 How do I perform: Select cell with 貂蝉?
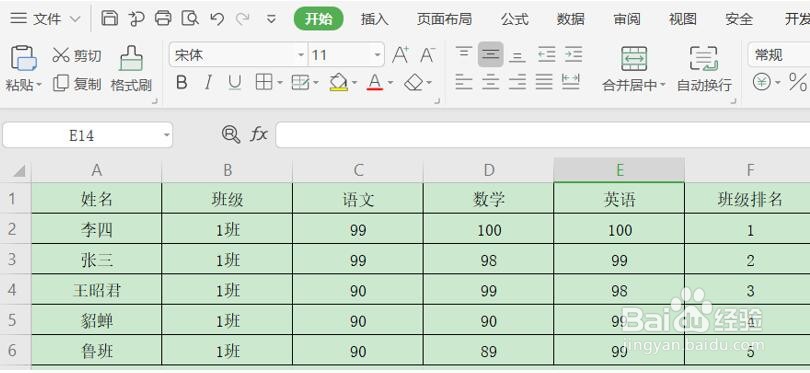tap(97, 320)
